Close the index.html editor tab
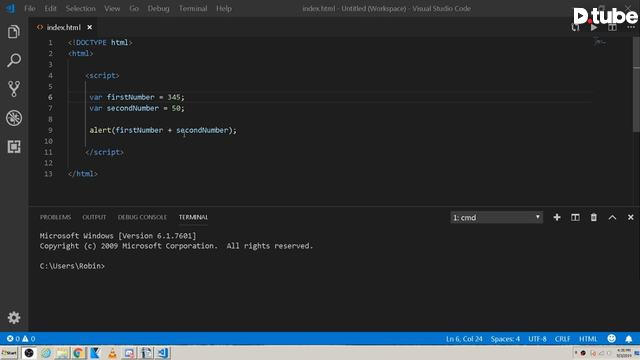 (89, 27)
